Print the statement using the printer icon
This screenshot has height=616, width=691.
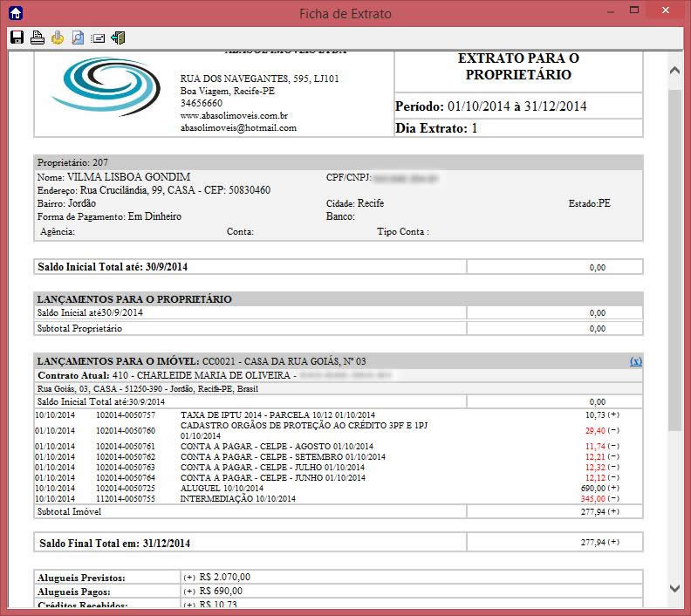[x=37, y=38]
